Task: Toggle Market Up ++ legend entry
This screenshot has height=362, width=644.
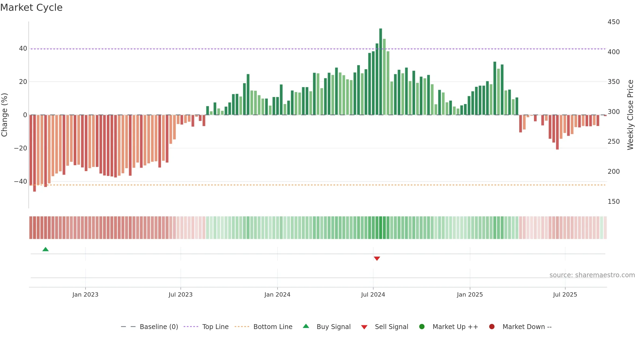Action: 448,327
